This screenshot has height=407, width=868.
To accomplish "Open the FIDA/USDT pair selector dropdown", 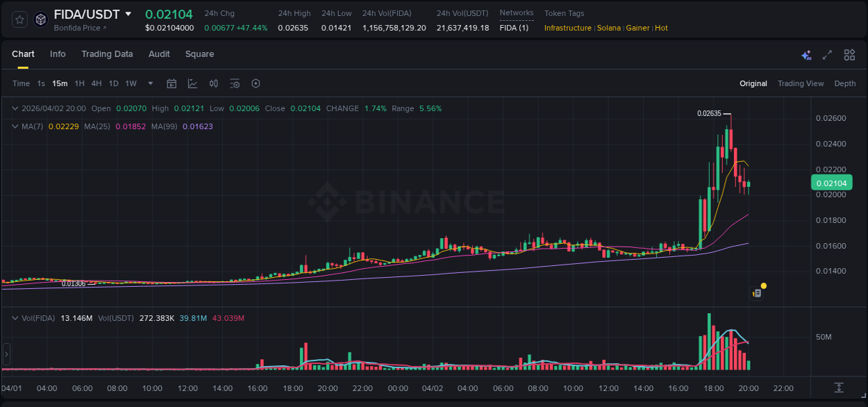I will [128, 13].
